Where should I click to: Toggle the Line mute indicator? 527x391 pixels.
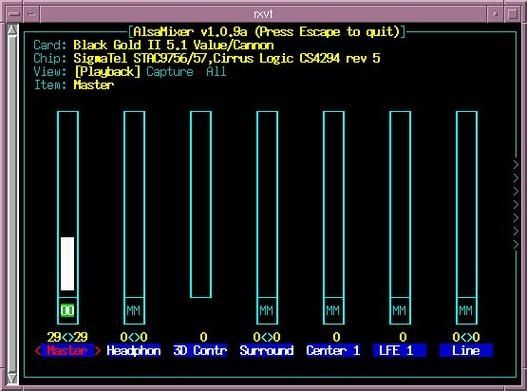[466, 310]
